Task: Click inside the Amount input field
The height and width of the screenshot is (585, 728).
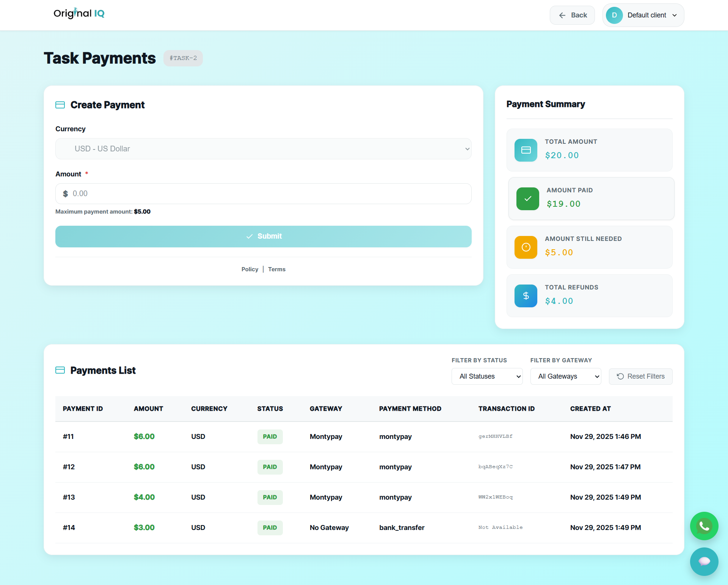Action: point(263,193)
